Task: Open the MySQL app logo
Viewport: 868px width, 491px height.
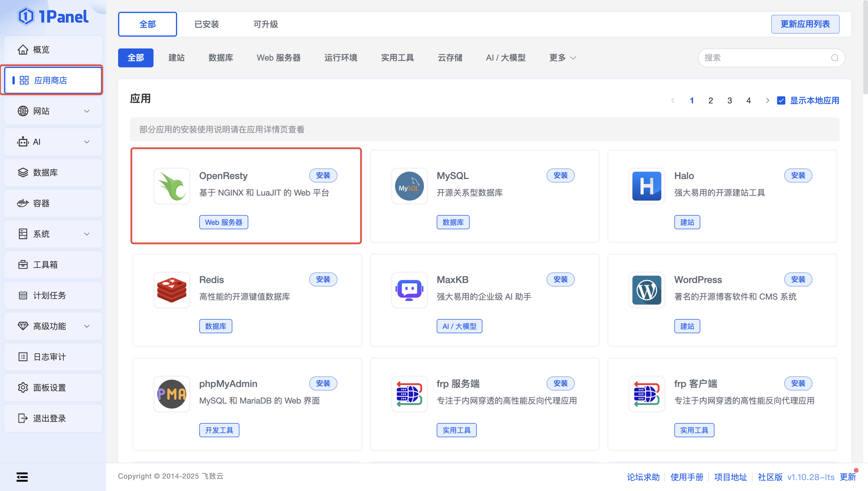Action: click(x=409, y=186)
